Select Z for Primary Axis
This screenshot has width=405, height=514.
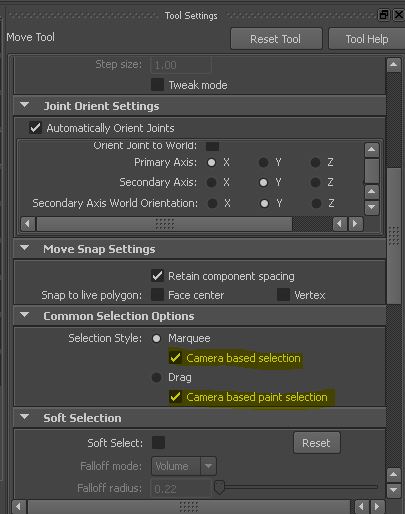tap(315, 163)
